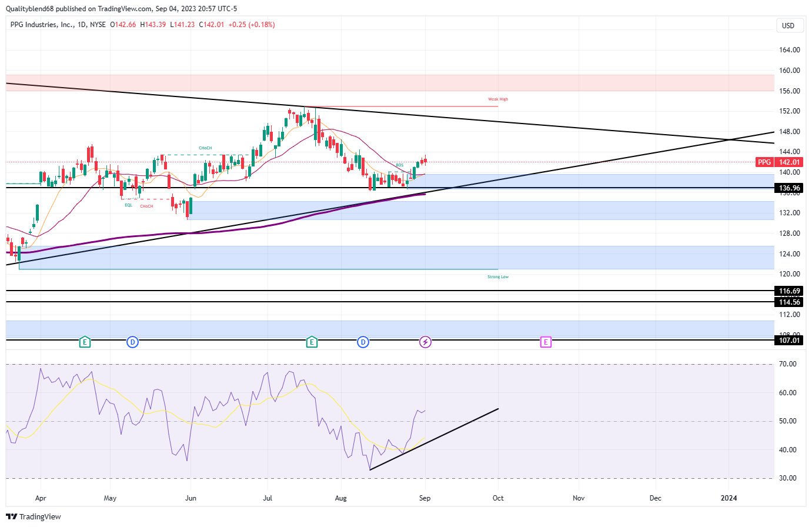Click the 144.00 price axis label

[x=790, y=152]
